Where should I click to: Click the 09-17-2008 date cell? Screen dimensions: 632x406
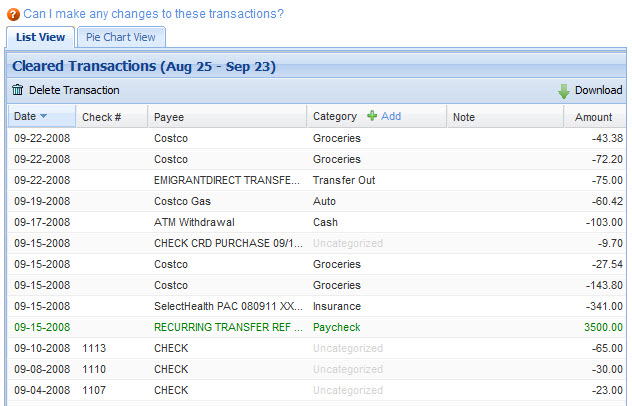[42, 222]
